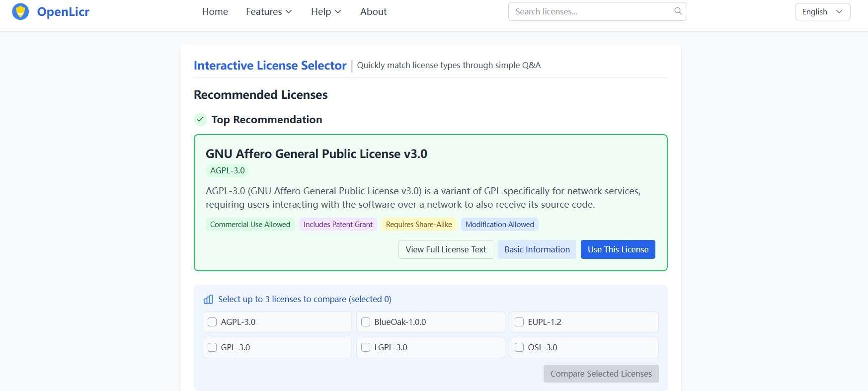Image resolution: width=868 pixels, height=391 pixels.
Task: Click the GNU Affero General Public License title
Action: point(316,154)
